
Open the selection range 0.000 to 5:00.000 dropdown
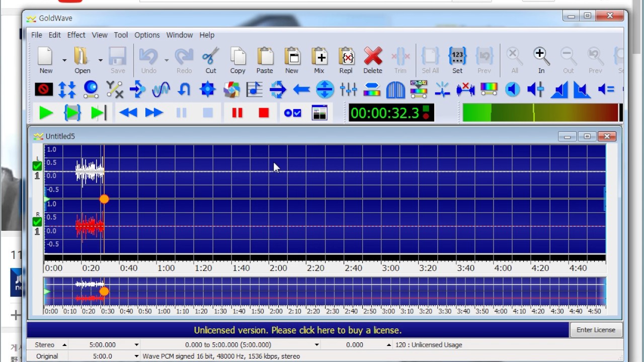pyautogui.click(x=316, y=345)
